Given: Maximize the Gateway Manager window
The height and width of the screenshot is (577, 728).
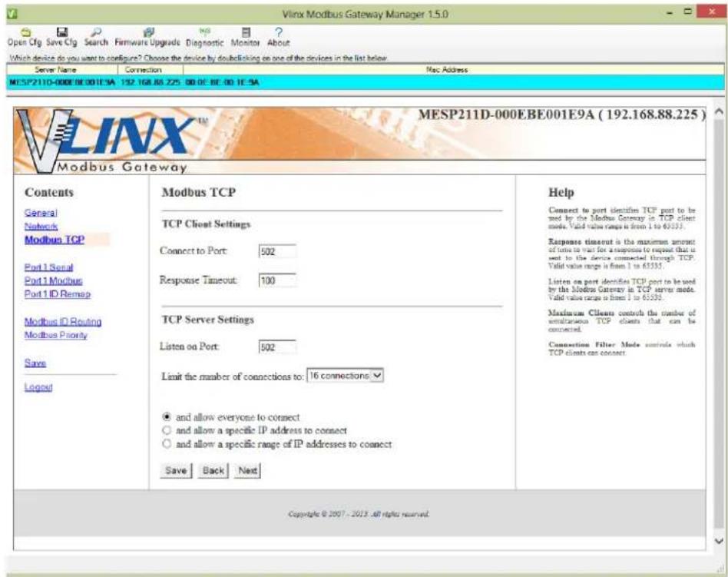Looking at the screenshot, I should click(688, 12).
